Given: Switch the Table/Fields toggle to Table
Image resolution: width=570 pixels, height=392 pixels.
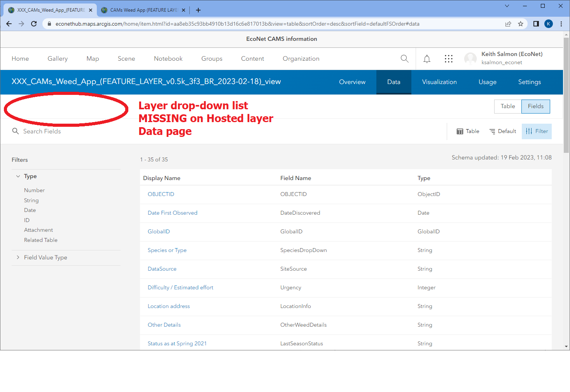Looking at the screenshot, I should (x=507, y=106).
